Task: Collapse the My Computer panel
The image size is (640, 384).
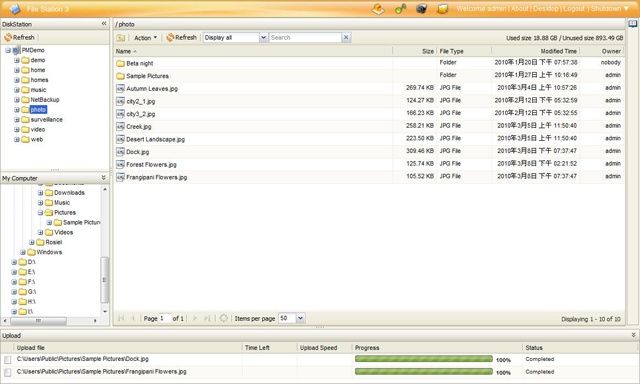Action: (103, 178)
